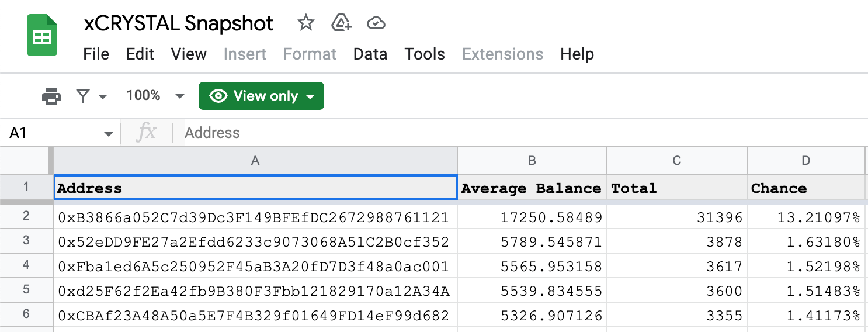Click the print icon
The image size is (868, 332).
coord(51,96)
